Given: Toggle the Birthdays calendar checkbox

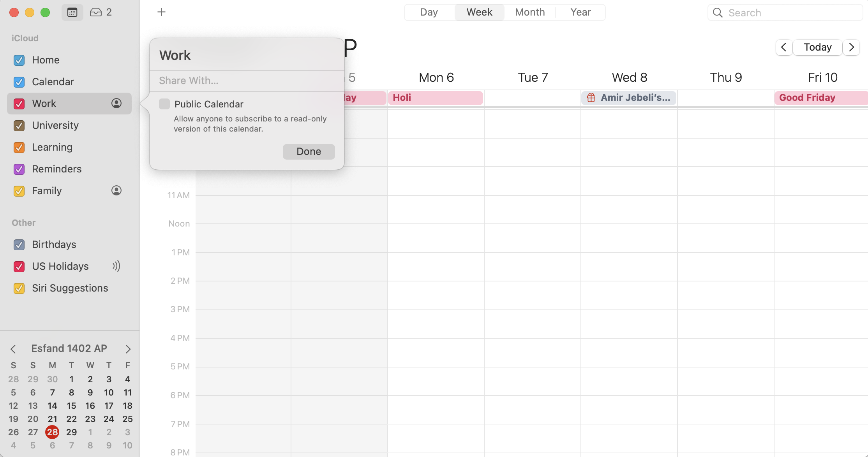Looking at the screenshot, I should pyautogui.click(x=19, y=244).
